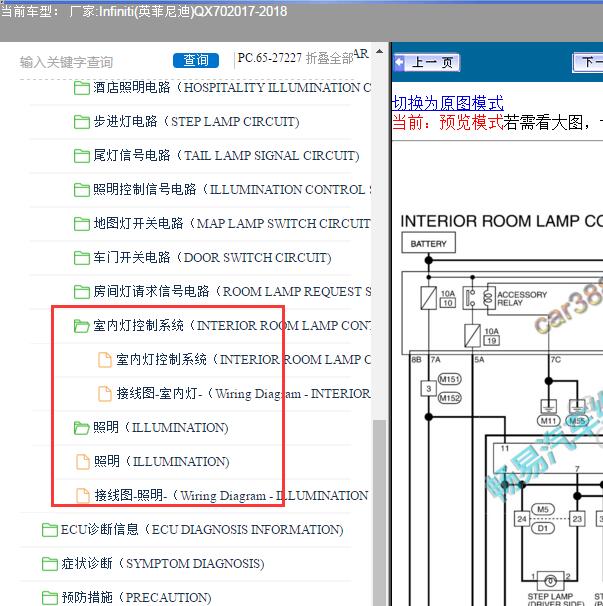The height and width of the screenshot is (606, 603).
Task: Go to next page 下一页 button
Action: [x=588, y=62]
